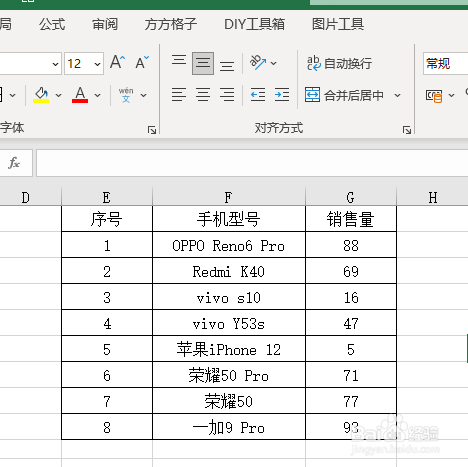Expand the borders dropdown arrow
The height and width of the screenshot is (467, 468).
13,95
